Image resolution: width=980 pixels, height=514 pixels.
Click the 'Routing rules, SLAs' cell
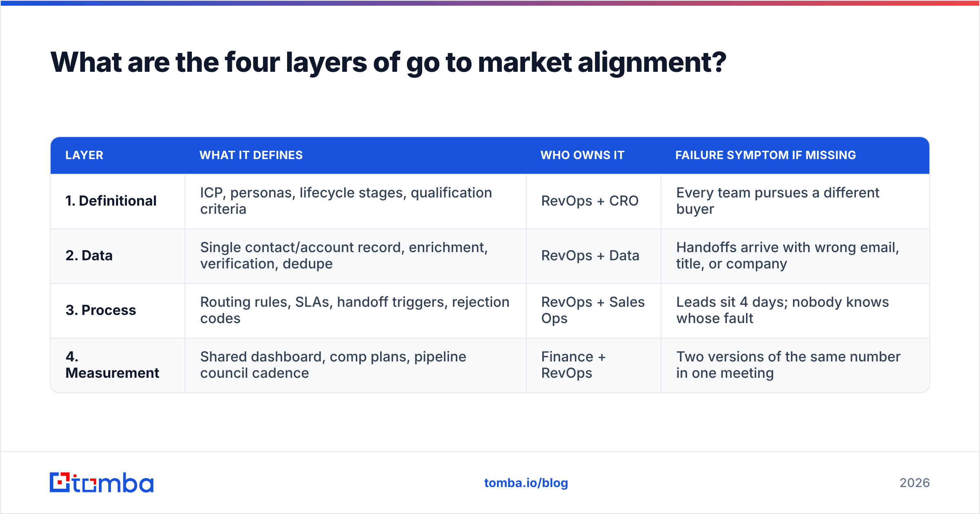[x=356, y=310]
